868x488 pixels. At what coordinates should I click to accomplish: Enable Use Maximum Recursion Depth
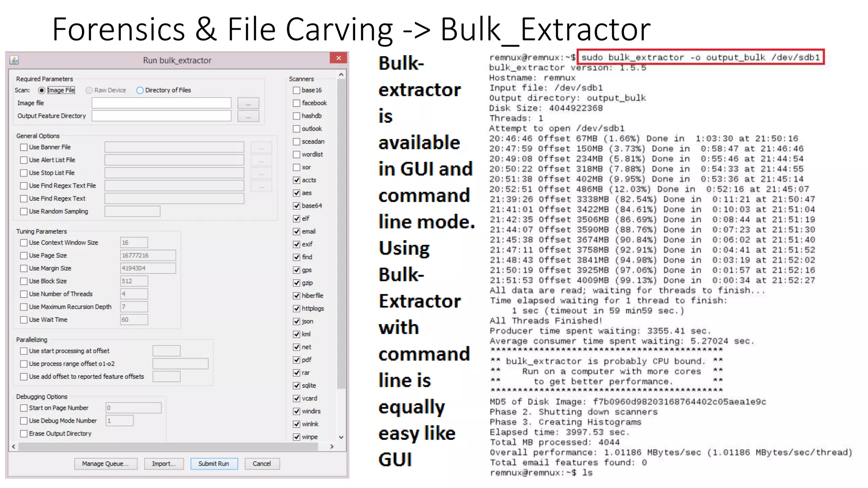tap(24, 307)
